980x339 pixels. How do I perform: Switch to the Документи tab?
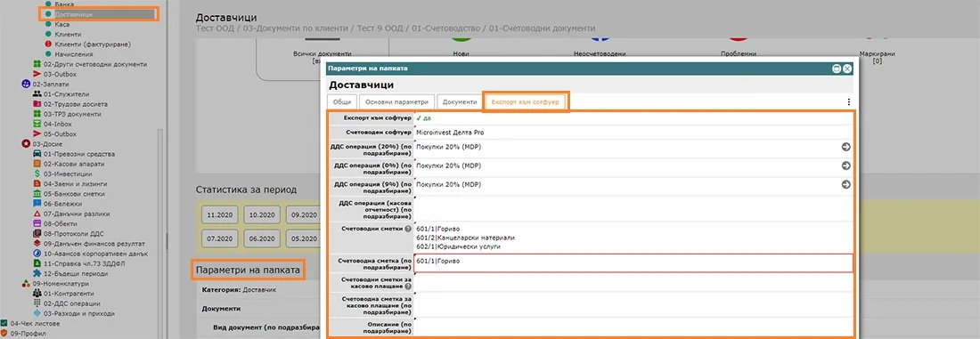(x=460, y=101)
